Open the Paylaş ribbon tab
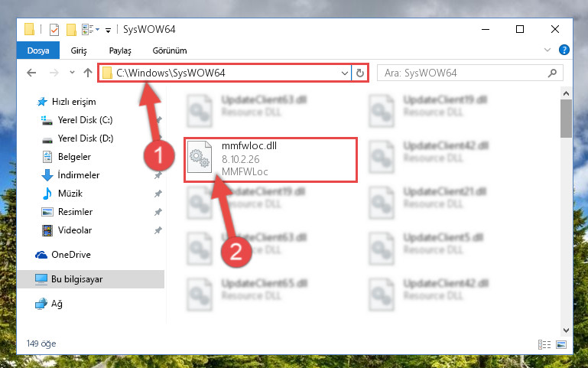Viewport: 588px width, 368px height. (120, 50)
